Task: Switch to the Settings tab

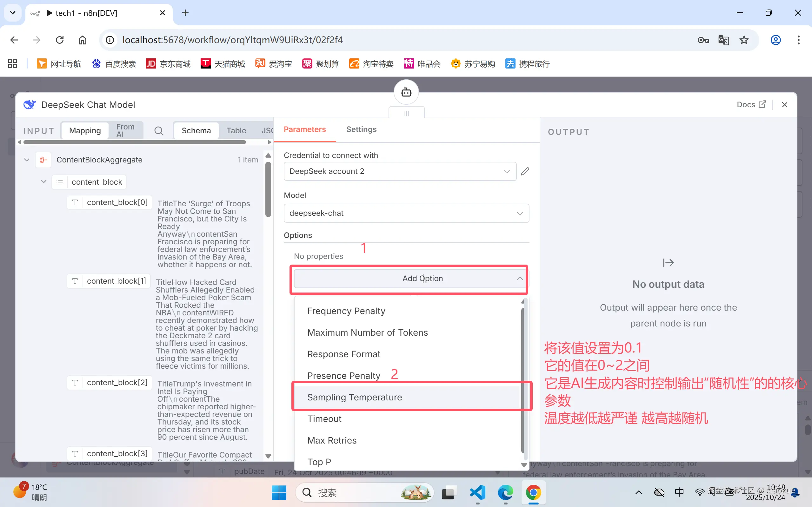Action: tap(361, 129)
